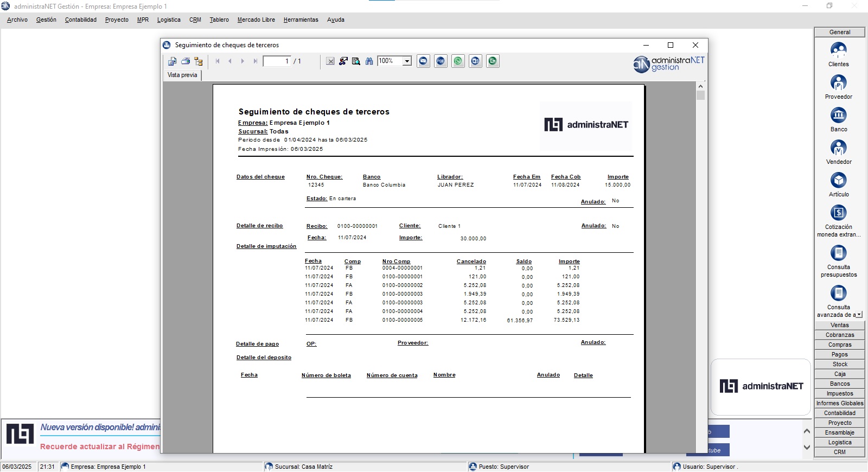Screen dimensions: 868x472
Task: Click the Impuestos sidebar button
Action: click(x=840, y=394)
